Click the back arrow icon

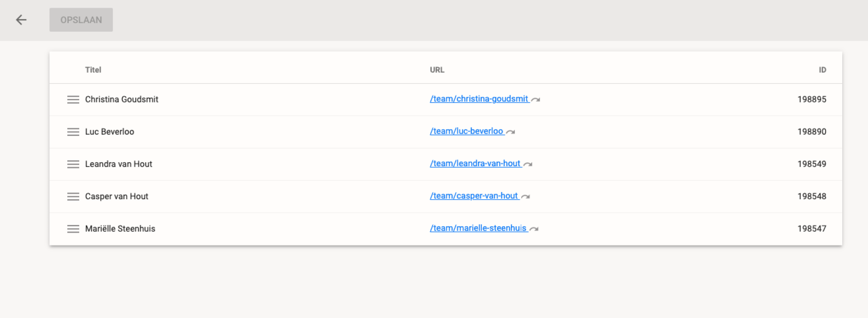pyautogui.click(x=21, y=20)
